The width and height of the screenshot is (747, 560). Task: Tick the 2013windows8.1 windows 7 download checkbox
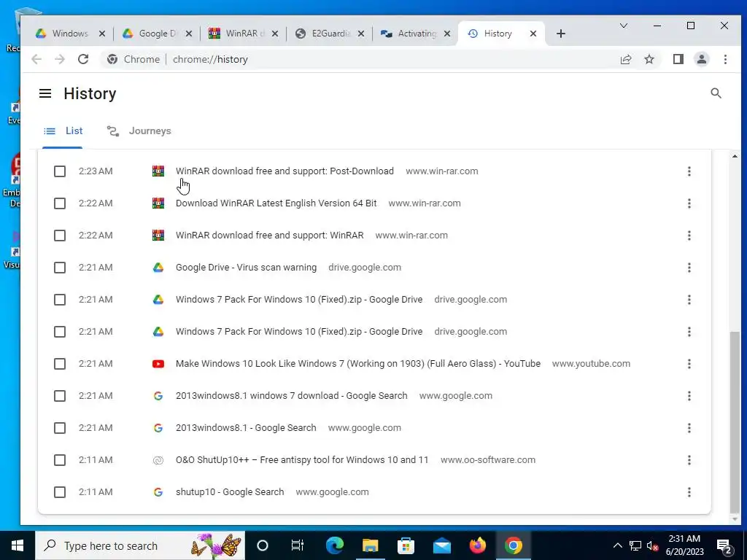(60, 396)
